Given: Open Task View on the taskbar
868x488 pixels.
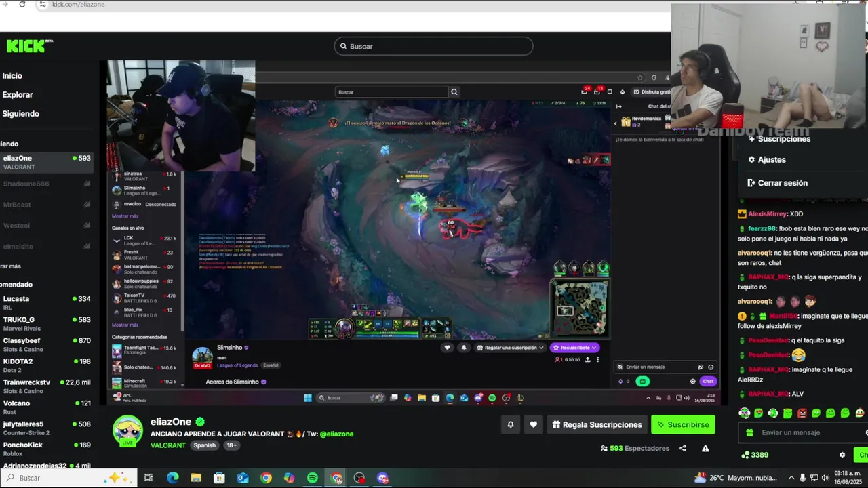Looking at the screenshot, I should tap(149, 478).
